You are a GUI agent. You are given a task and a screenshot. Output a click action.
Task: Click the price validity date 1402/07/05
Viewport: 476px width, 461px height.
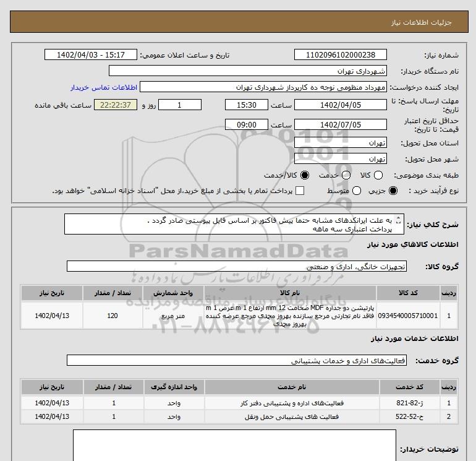click(340, 124)
